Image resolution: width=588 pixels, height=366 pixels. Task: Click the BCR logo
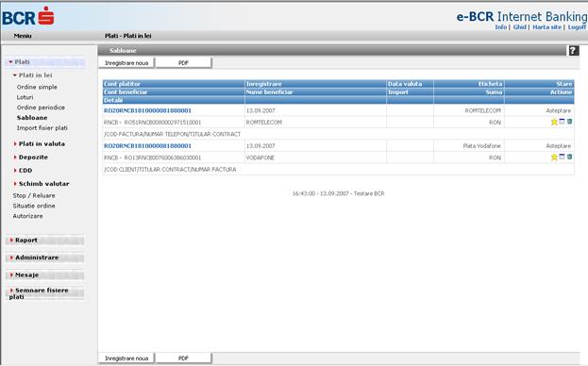28,16
